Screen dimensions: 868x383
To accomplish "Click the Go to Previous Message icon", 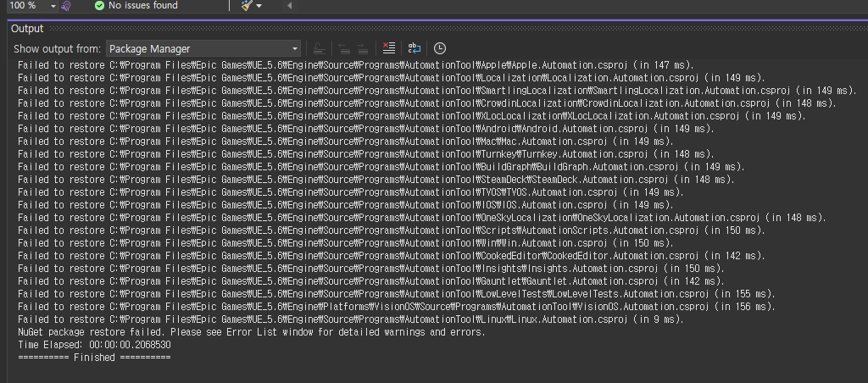I will (x=344, y=48).
